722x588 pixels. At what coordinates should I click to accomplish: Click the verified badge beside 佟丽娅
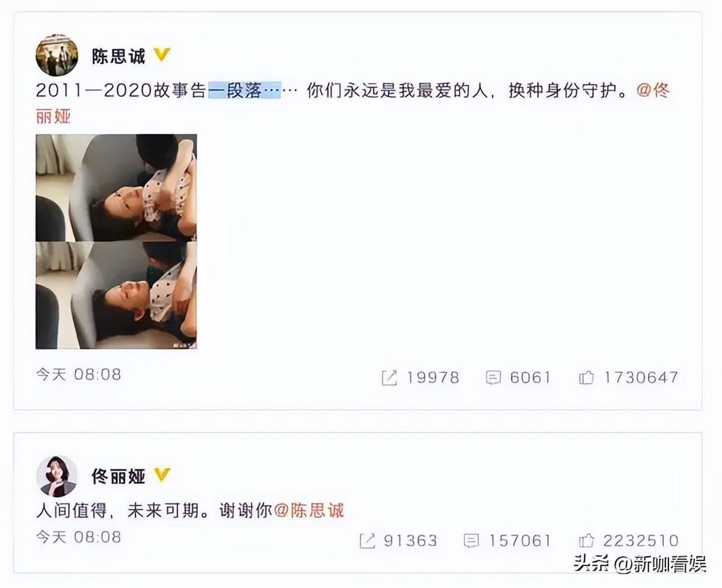[162, 476]
